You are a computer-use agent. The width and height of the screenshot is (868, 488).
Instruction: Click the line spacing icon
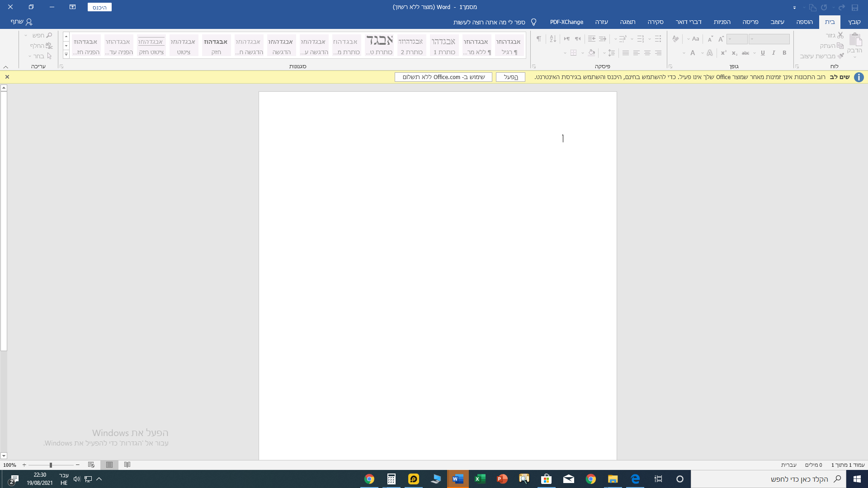pos(611,53)
